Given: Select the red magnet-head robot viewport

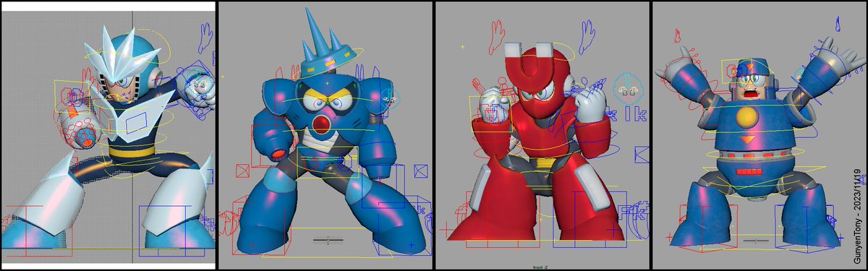Looking at the screenshot, I should pos(542,134).
